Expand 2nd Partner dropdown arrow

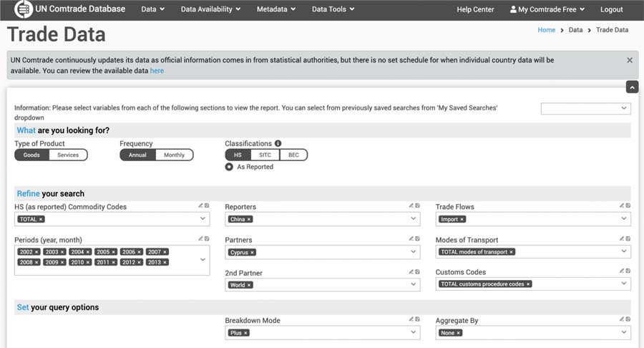pos(413,284)
